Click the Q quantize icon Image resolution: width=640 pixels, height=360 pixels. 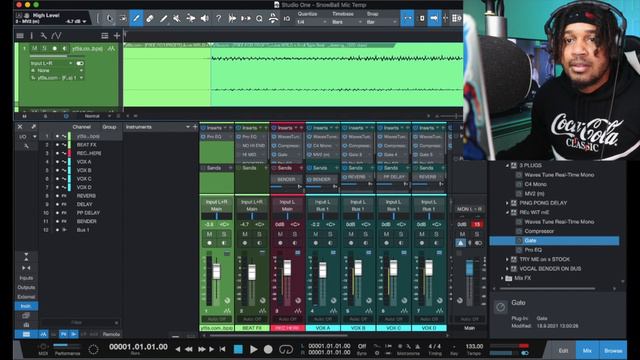[x=259, y=18]
